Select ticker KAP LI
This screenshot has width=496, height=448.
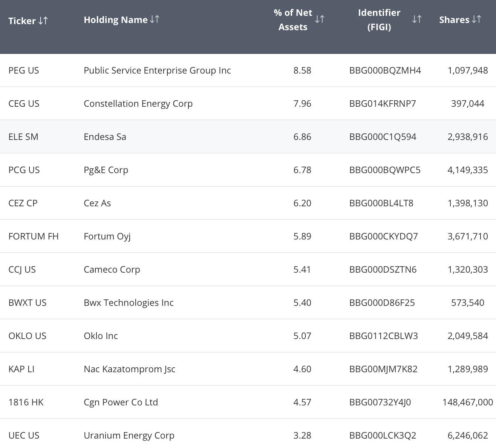tap(21, 369)
